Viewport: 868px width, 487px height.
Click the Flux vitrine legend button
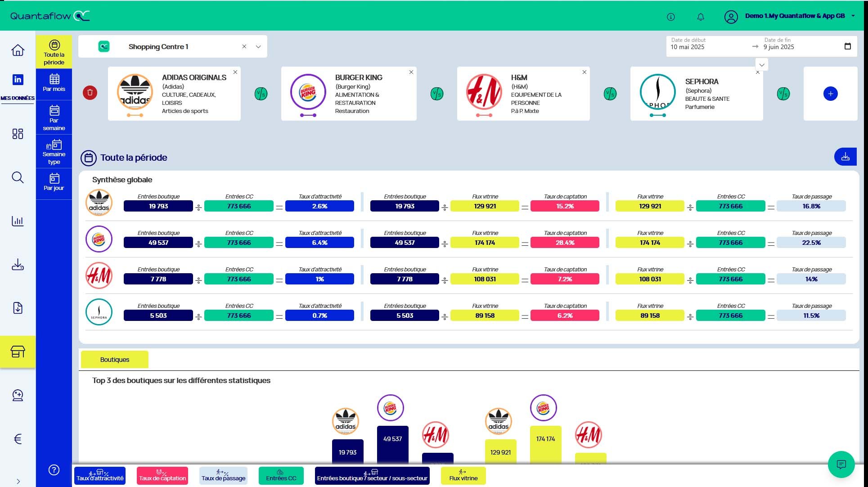pos(463,476)
